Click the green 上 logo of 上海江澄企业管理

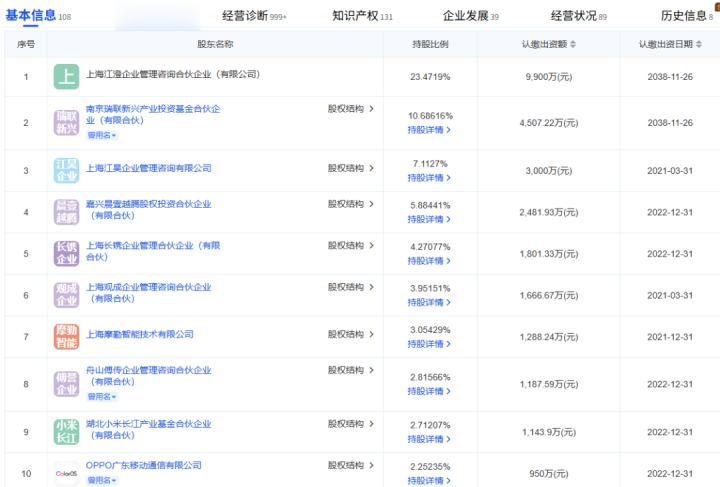66,76
